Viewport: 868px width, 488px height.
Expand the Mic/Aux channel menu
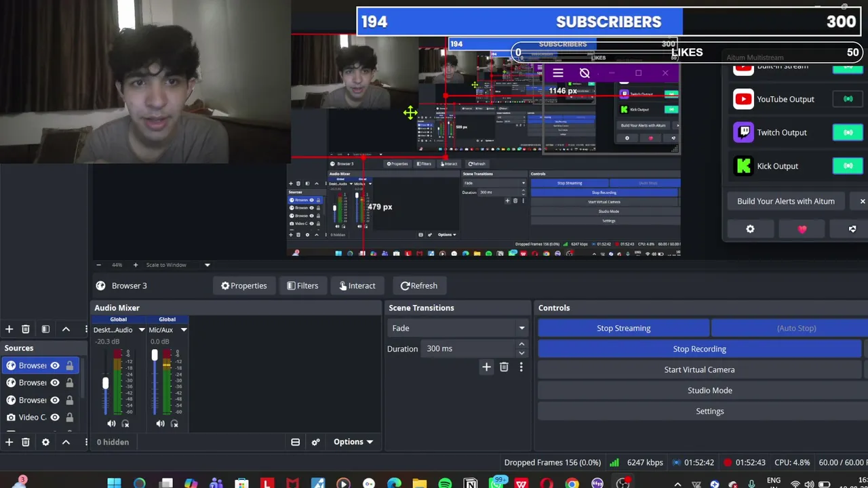(x=184, y=330)
